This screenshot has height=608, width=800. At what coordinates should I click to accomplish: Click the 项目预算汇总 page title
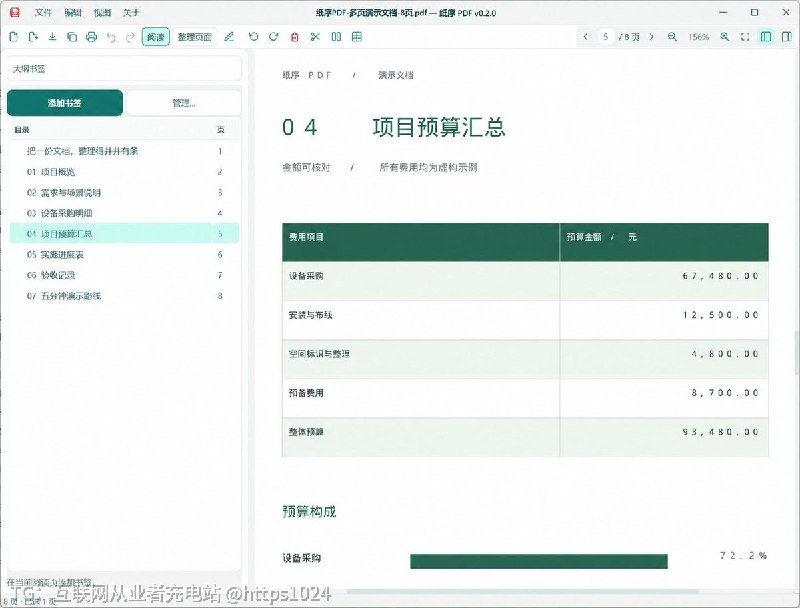pyautogui.click(x=439, y=127)
